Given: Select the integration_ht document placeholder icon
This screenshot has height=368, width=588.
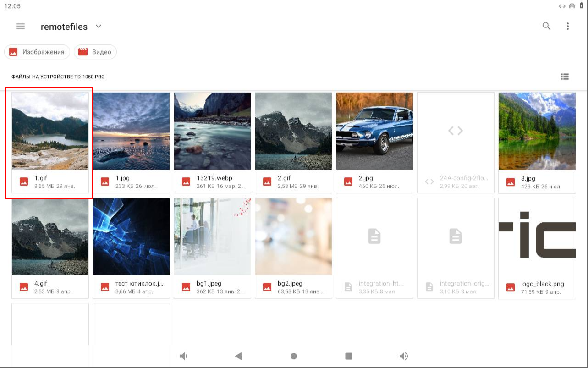Looking at the screenshot, I should coord(374,236).
